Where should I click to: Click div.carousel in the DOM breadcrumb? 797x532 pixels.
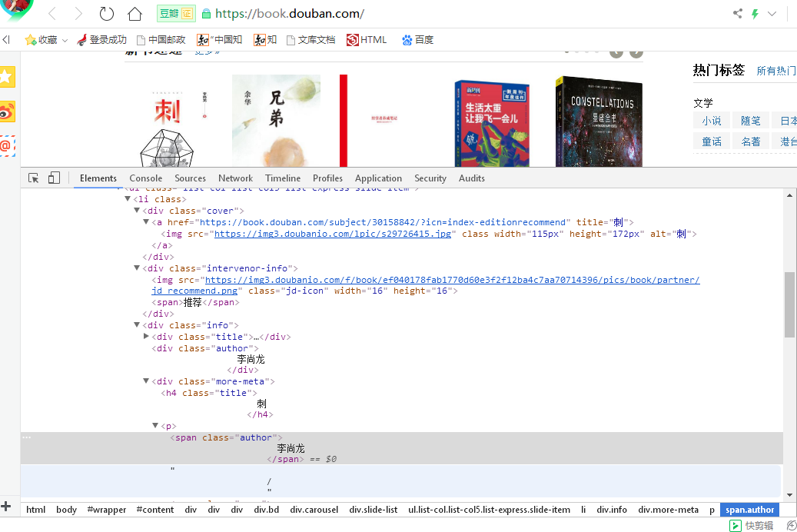pos(314,510)
